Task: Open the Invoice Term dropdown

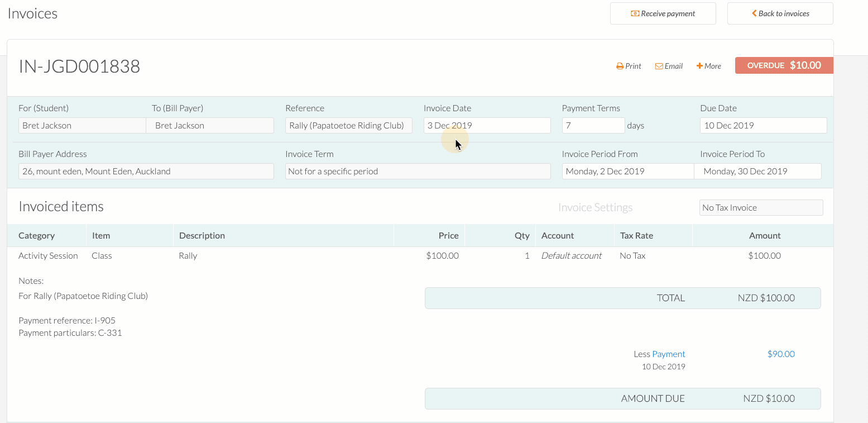Action: (418, 171)
